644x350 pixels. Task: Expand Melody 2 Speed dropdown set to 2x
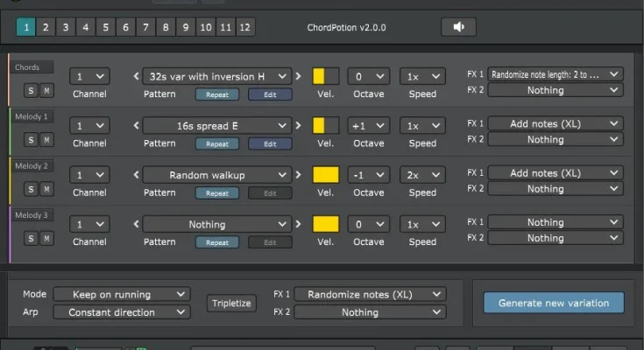pyautogui.click(x=422, y=175)
